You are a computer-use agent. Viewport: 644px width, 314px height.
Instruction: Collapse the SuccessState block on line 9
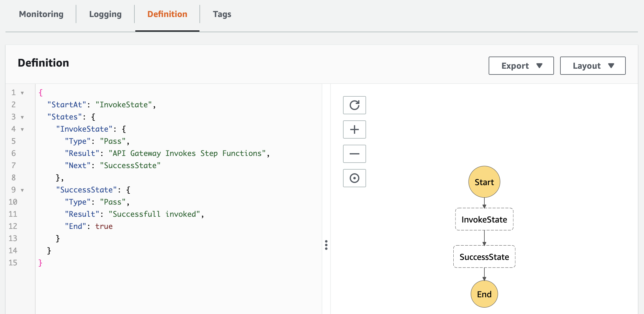[x=22, y=190]
